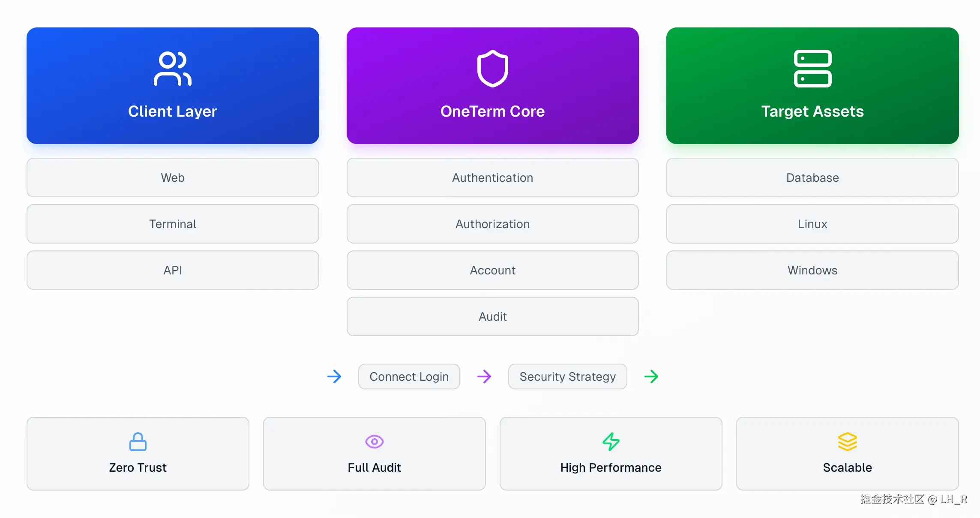Select the OneTerm Core heading text
The image size is (980, 518).
pos(493,111)
